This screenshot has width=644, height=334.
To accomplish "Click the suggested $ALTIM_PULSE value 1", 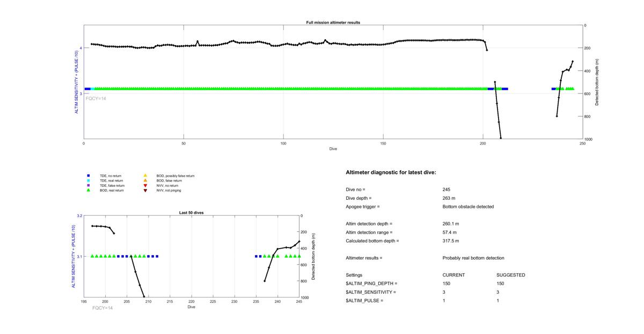I will point(499,301).
